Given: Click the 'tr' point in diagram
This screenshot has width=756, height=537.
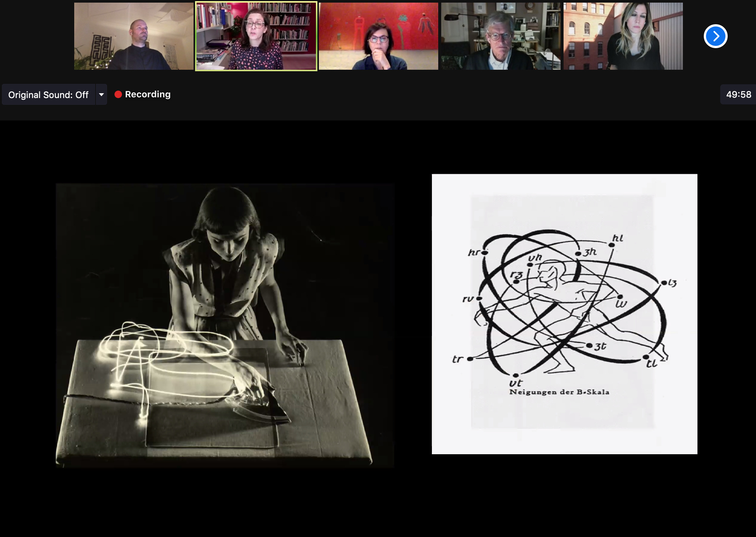Looking at the screenshot, I should pyautogui.click(x=470, y=359).
